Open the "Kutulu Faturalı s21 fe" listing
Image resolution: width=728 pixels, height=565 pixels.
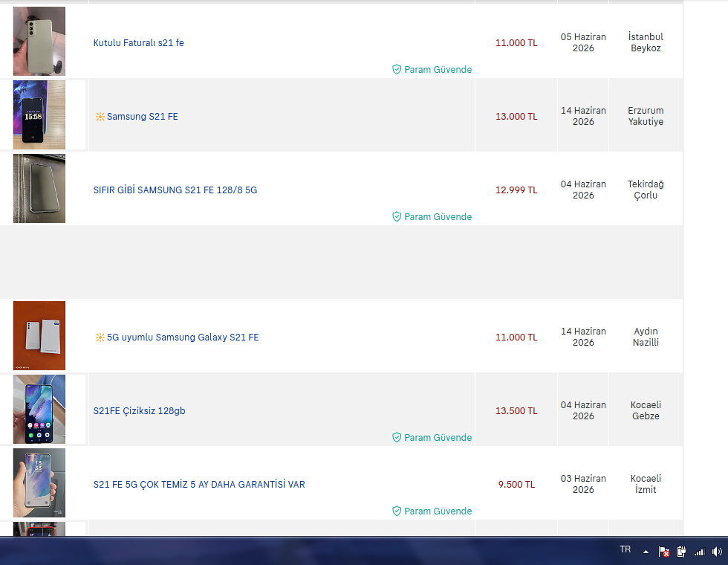click(138, 43)
